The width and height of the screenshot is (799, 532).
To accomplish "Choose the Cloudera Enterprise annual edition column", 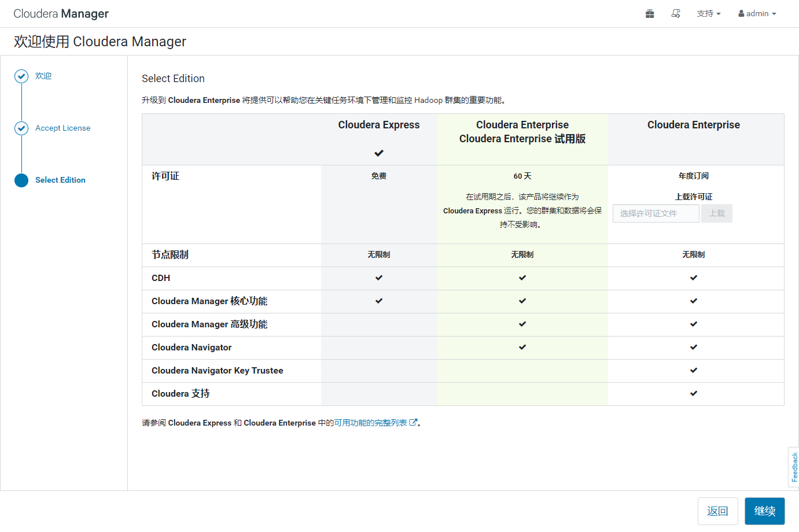I will 694,125.
